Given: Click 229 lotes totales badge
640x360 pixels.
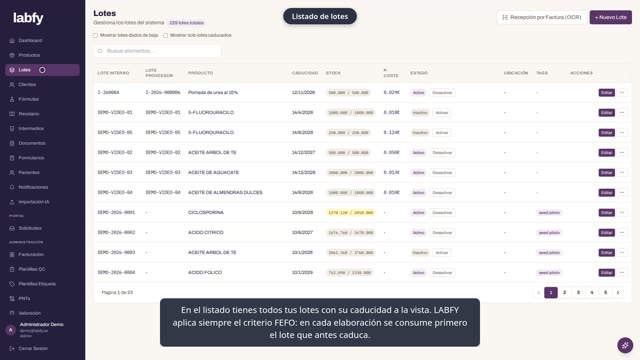Looking at the screenshot, I should pos(187,23).
